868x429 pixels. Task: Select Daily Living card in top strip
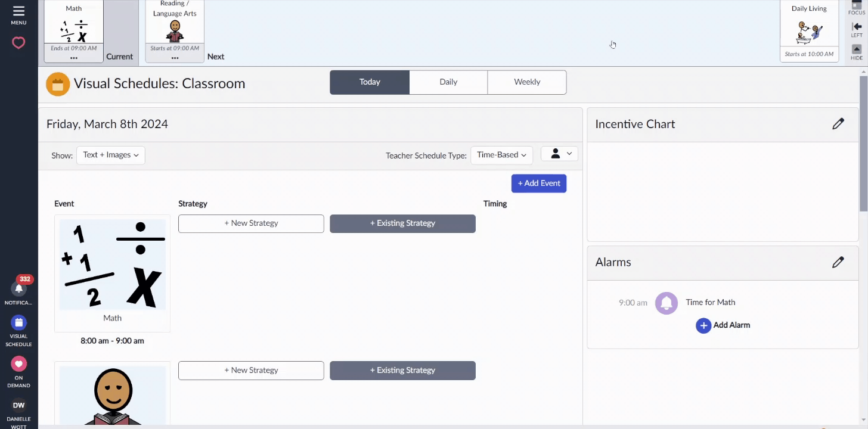[809, 30]
